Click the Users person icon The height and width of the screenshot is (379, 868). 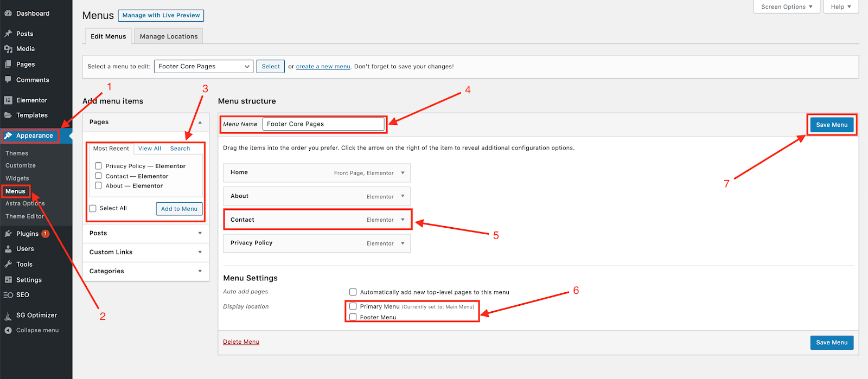coord(8,249)
